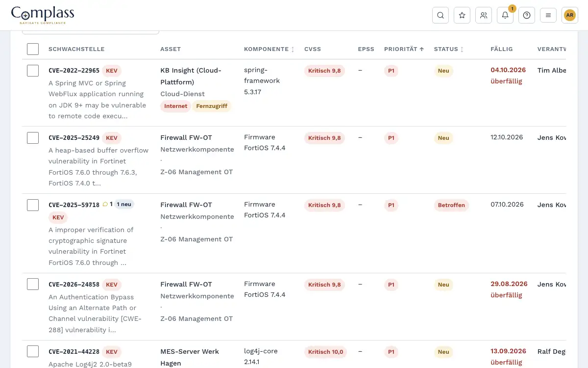Click the '1 neu' badge on CVE-2025-59718
Viewport: 588px width, 368px height.
point(124,205)
